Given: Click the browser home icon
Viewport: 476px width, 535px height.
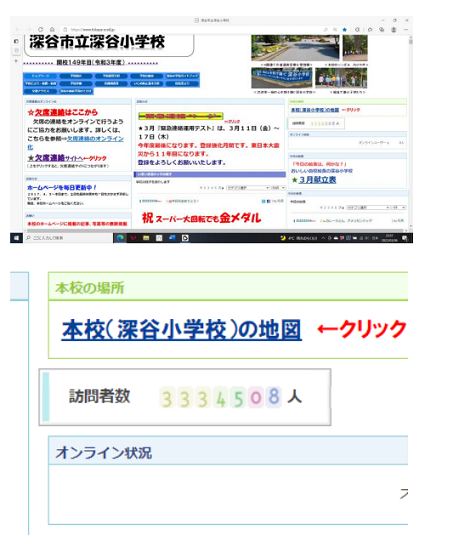Looking at the screenshot, I should pos(52,29).
